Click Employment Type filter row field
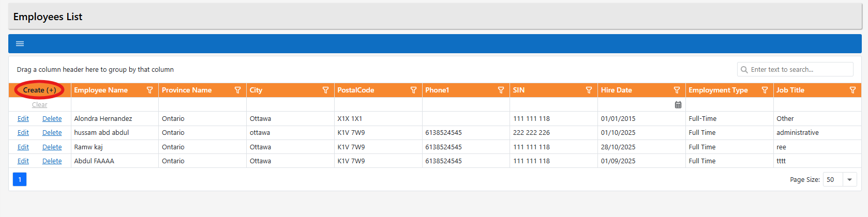The height and width of the screenshot is (217, 868). [x=729, y=104]
